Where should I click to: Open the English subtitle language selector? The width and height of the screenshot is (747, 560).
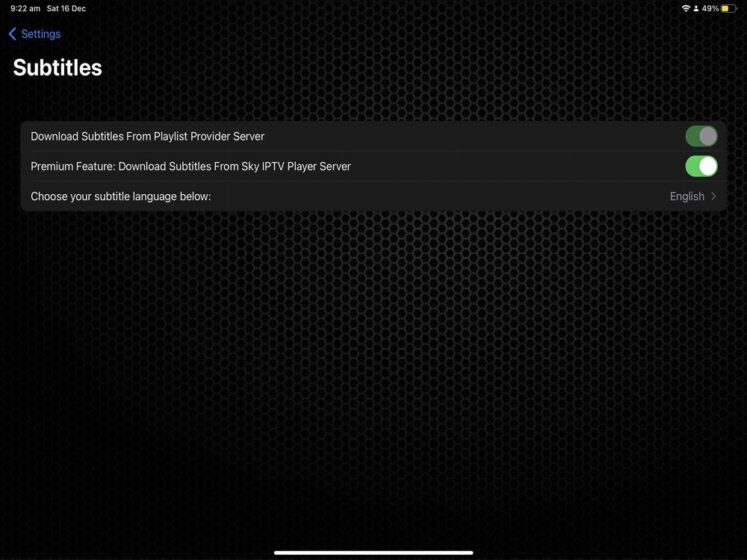point(692,196)
